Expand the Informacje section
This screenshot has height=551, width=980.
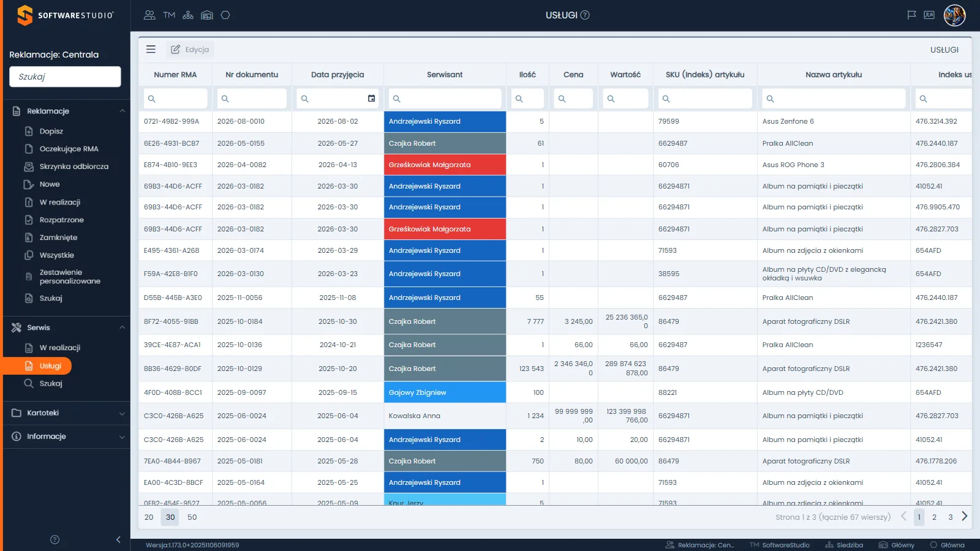pyautogui.click(x=122, y=437)
